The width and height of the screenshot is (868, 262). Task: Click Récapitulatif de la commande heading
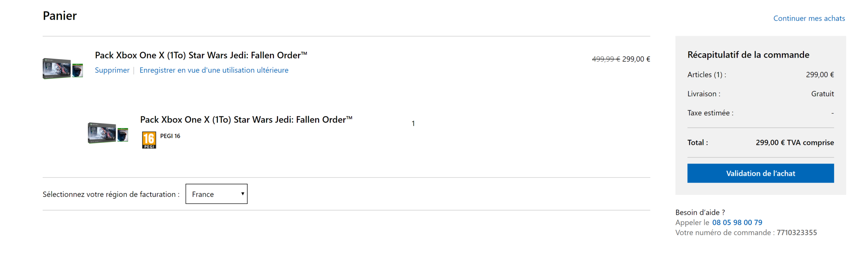point(748,55)
